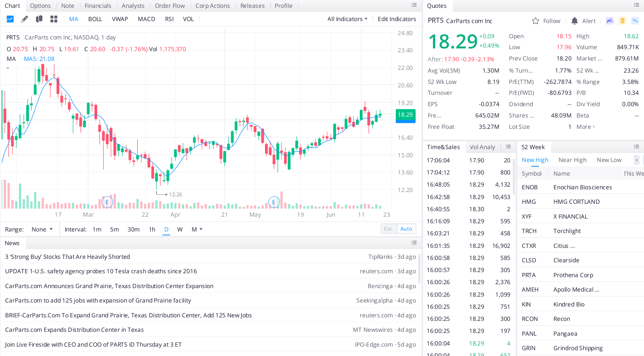Screen dimensions: 644x356
Task: Toggle the RSI indicator
Action: 169,19
